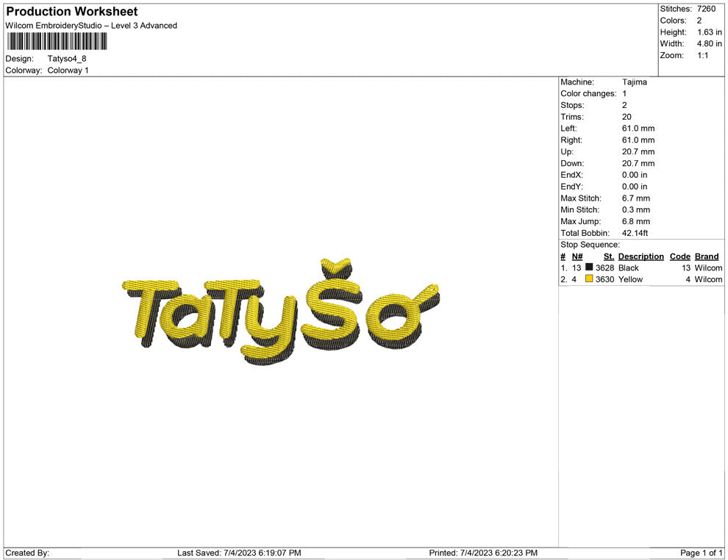Click the 'Max Stitch:' value '6.7 mm'

click(x=636, y=198)
